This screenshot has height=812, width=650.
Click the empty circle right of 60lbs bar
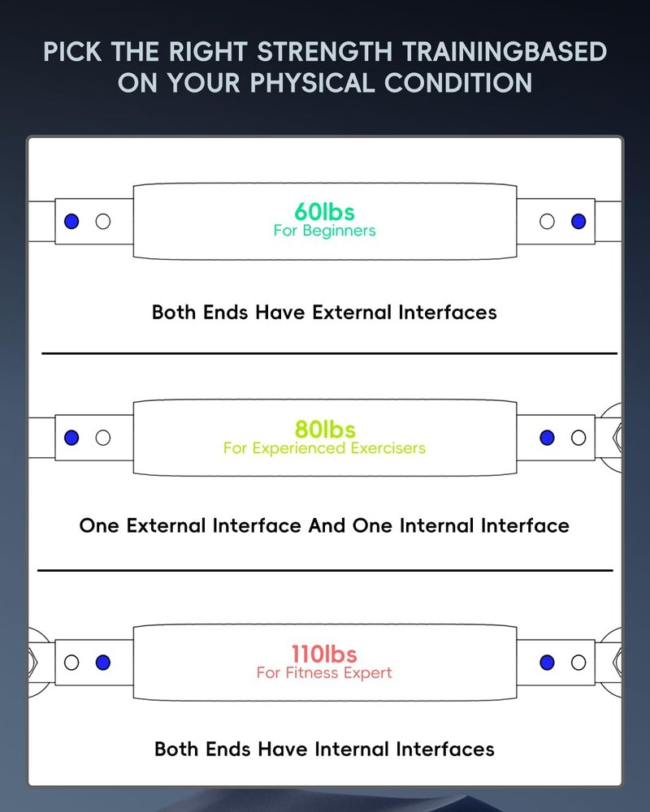[547, 222]
